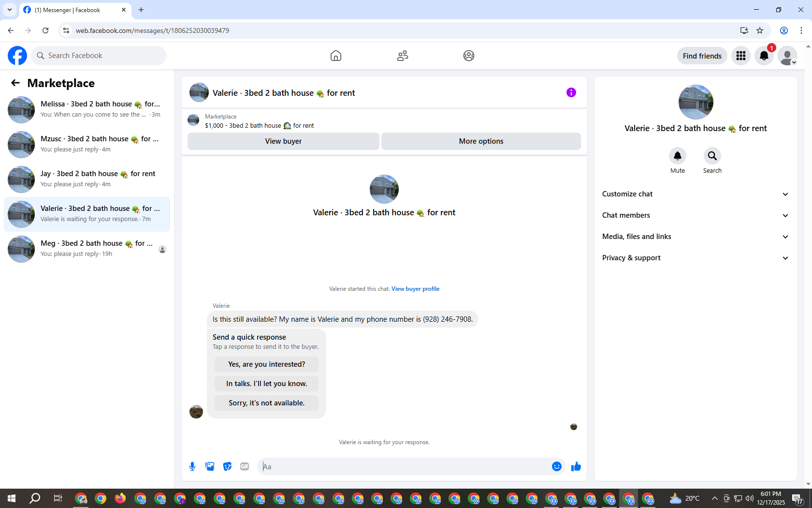Open Mzusc's conversation
812x508 pixels.
coord(87,144)
